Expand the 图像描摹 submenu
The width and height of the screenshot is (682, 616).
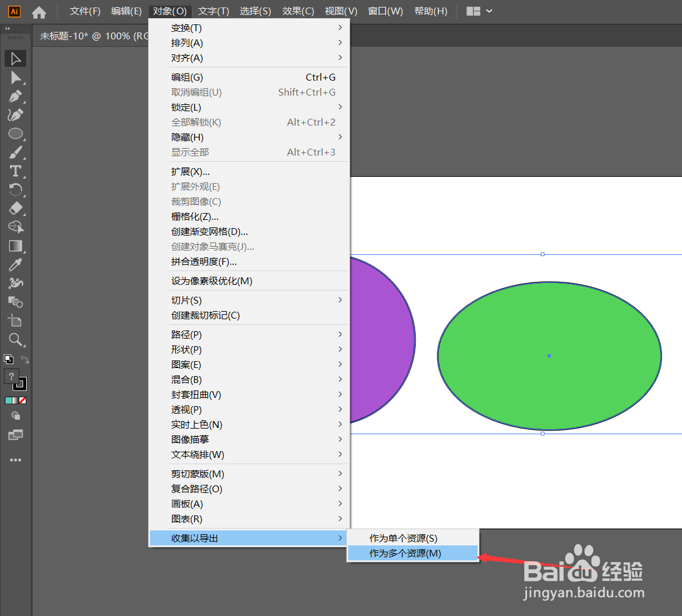tap(249, 439)
